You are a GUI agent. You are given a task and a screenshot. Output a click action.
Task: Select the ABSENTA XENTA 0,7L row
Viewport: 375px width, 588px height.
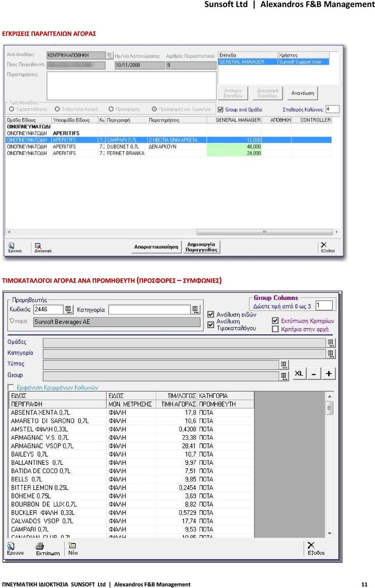tap(132, 412)
